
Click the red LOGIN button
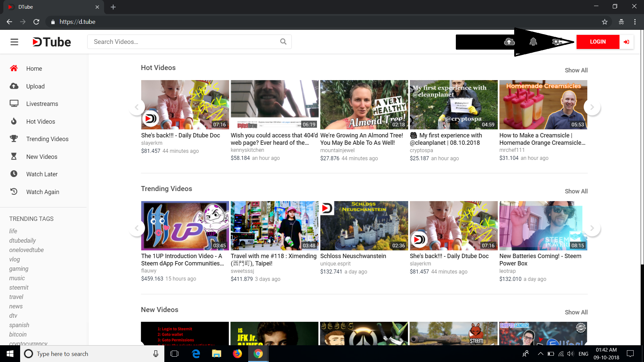(598, 42)
